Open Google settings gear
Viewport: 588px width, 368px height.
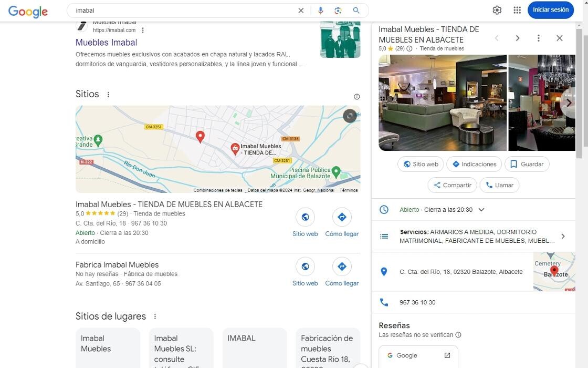497,10
